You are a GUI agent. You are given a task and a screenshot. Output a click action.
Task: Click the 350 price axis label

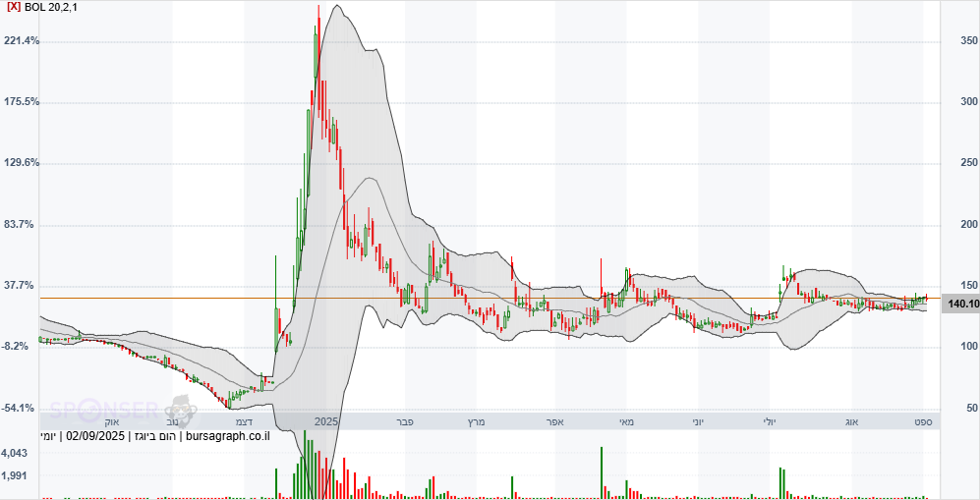pos(968,40)
